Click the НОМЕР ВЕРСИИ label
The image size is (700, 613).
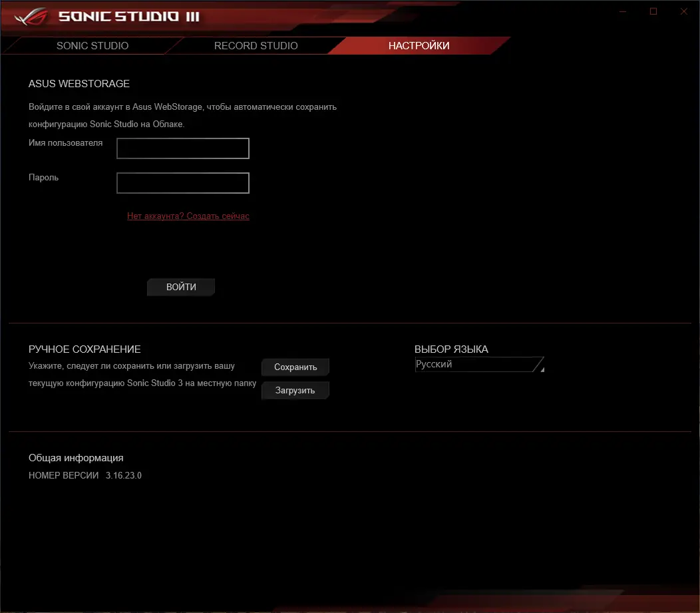click(x=63, y=475)
